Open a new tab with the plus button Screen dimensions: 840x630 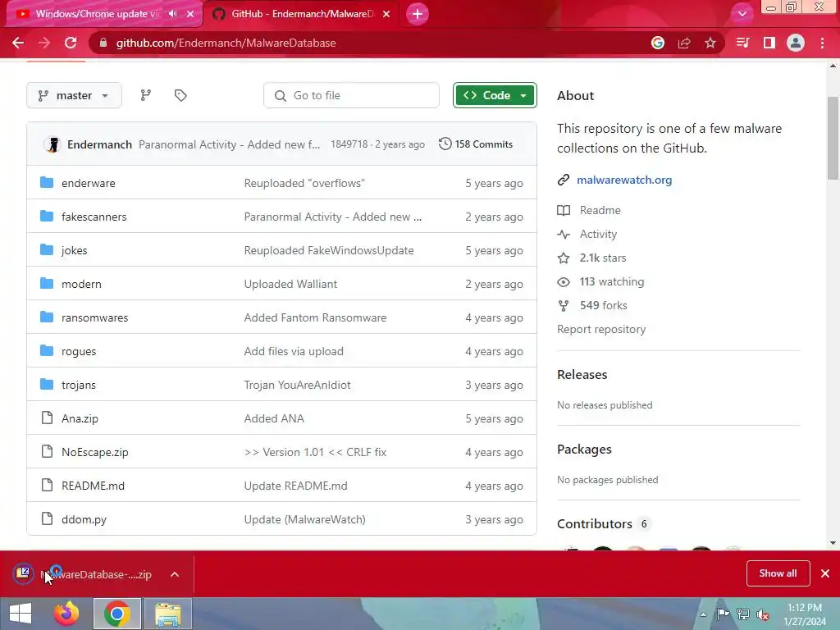point(418,14)
